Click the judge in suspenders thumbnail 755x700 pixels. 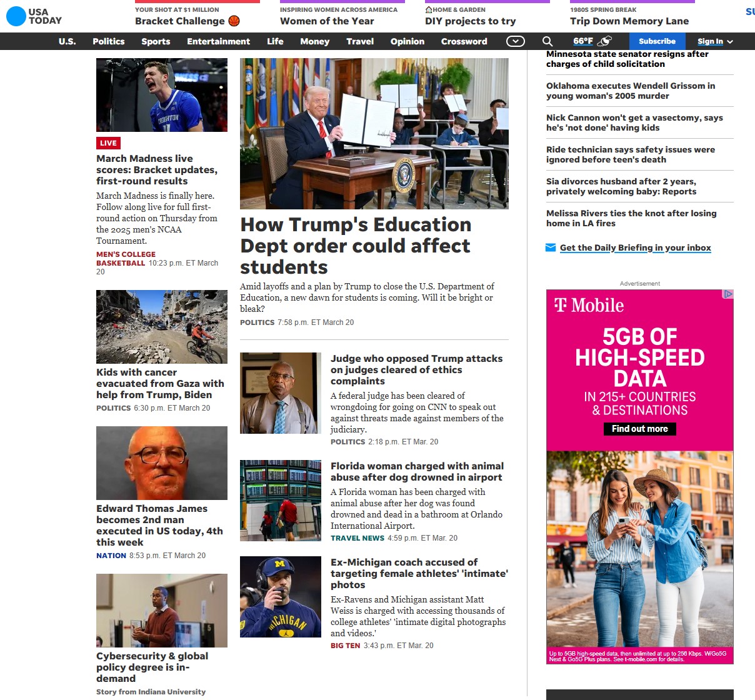(281, 393)
